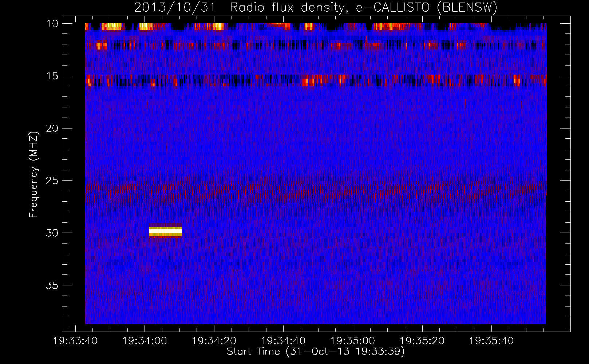This screenshot has height=364, width=589.
Task: Click the frequency tick label '35'
Action: 52,285
